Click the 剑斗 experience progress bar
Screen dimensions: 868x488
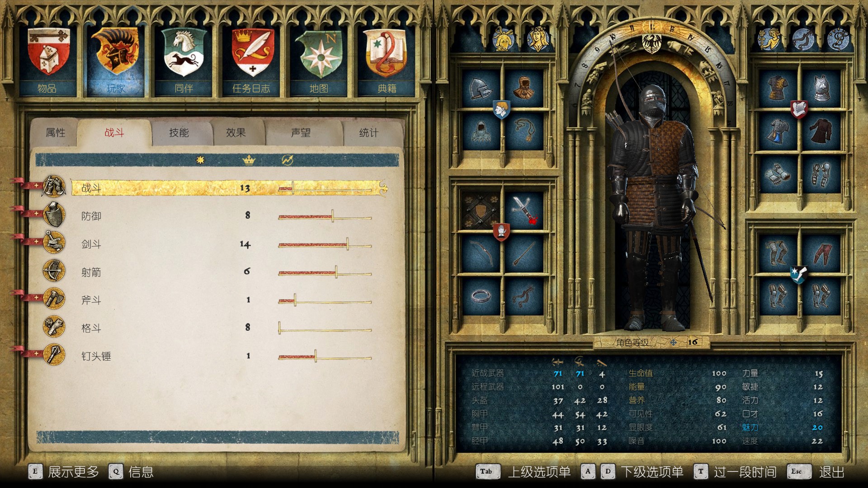click(325, 245)
